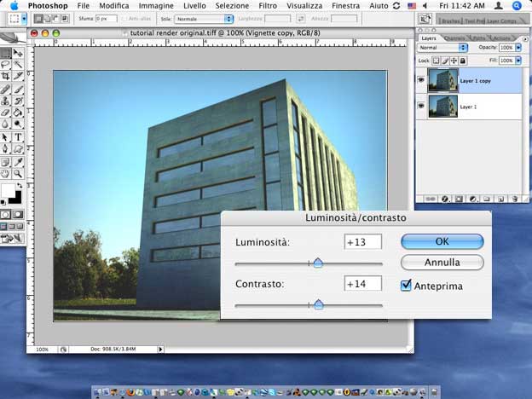This screenshot has width=532, height=399.
Task: Toggle visibility of Layer 1
Action: pyautogui.click(x=422, y=105)
